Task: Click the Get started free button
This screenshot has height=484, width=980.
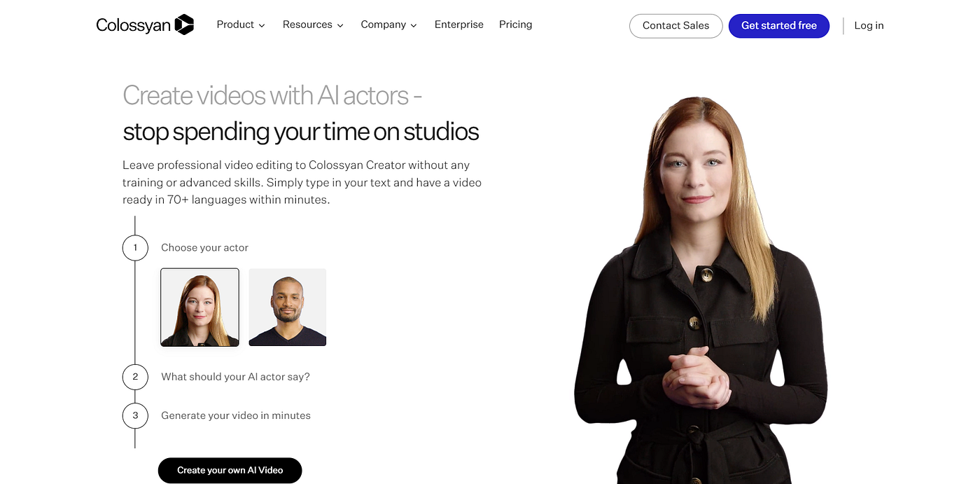Action: pos(779,26)
